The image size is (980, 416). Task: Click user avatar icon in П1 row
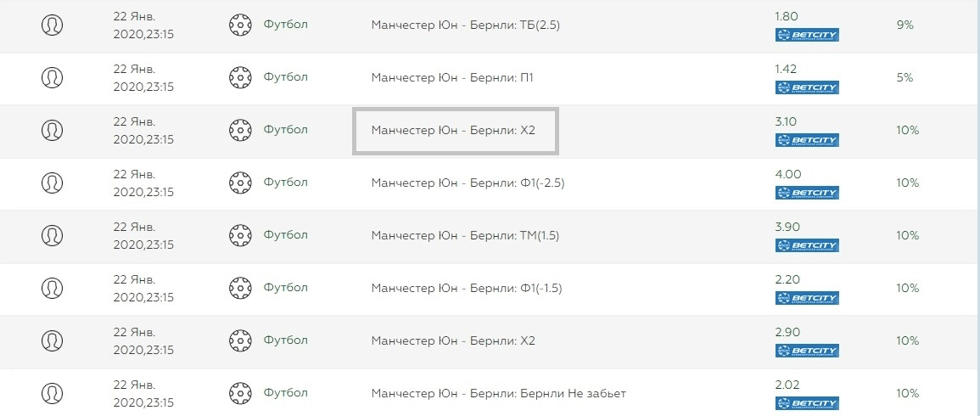tap(52, 78)
